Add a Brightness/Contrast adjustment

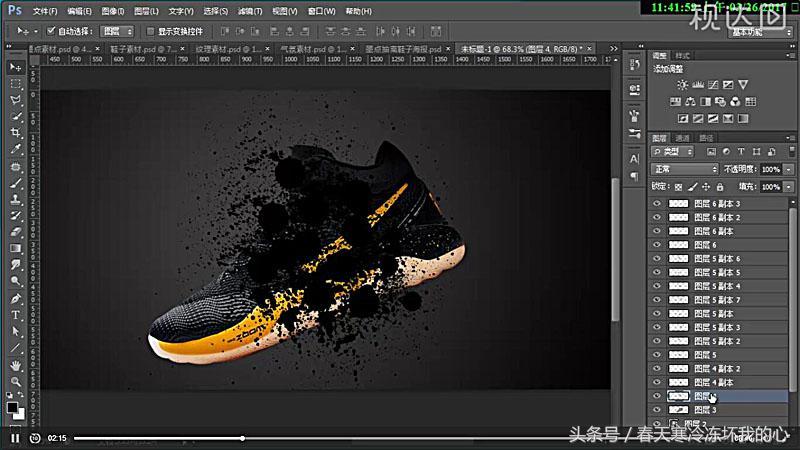coord(682,85)
